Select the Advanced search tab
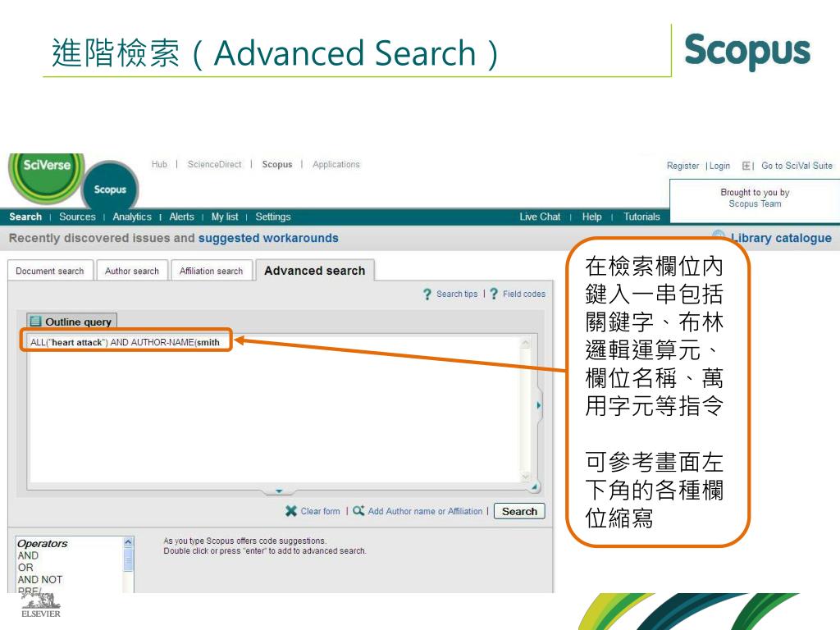 (x=314, y=271)
